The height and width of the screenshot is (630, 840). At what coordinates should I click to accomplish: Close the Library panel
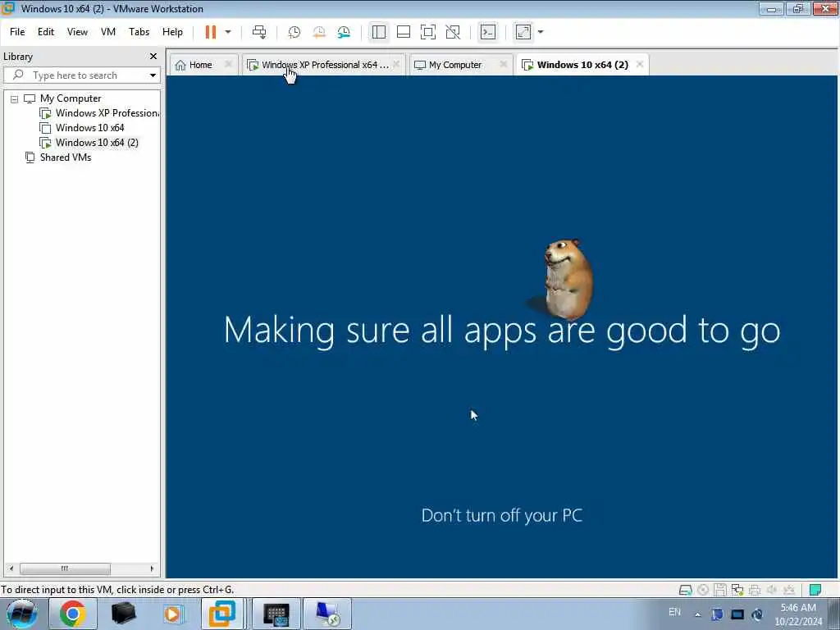(153, 57)
